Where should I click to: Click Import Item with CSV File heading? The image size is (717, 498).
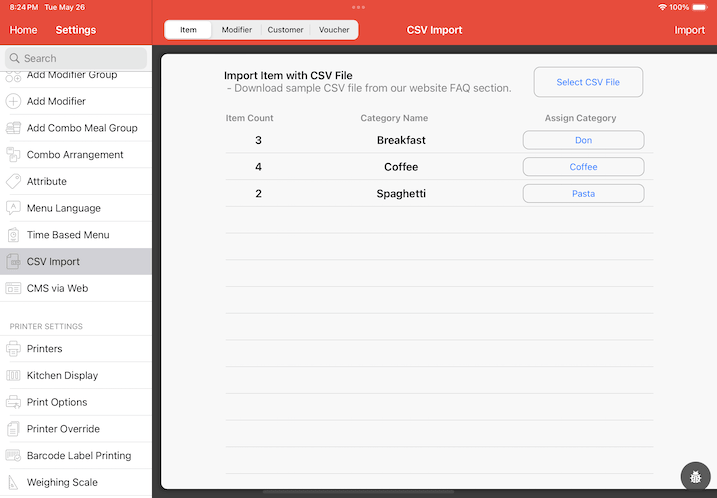pos(288,75)
